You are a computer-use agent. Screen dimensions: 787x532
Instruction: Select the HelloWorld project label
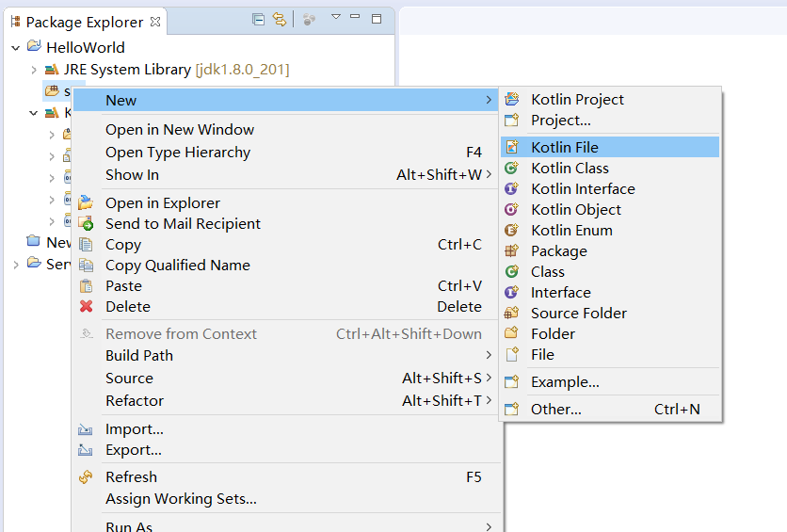(x=85, y=47)
